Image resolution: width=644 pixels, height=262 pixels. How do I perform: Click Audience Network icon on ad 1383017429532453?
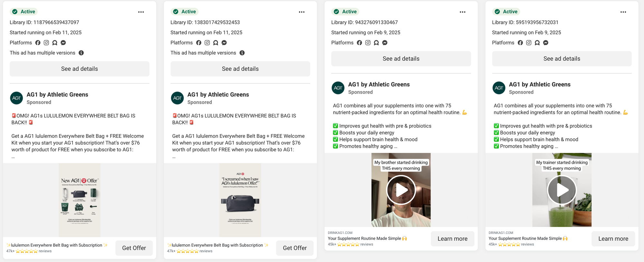216,42
